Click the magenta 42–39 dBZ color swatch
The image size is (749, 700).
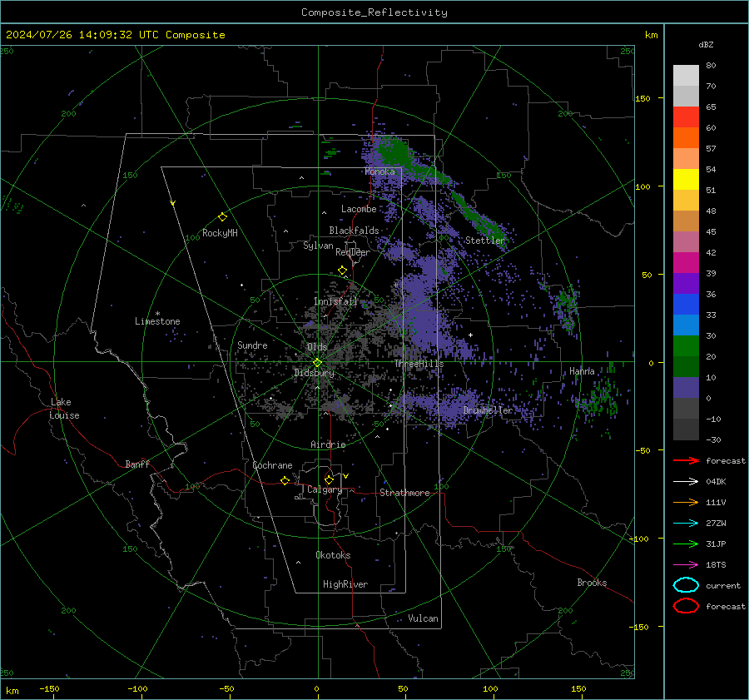[x=686, y=263]
